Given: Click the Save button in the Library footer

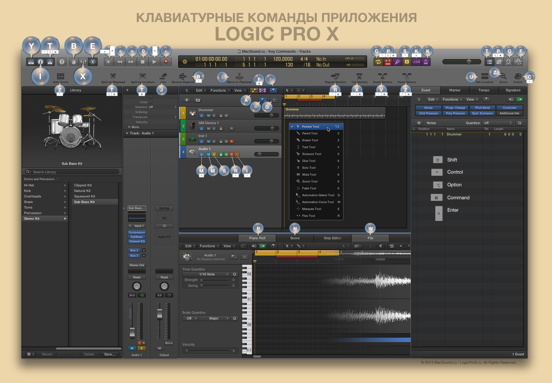Looking at the screenshot, I should click(109, 354).
